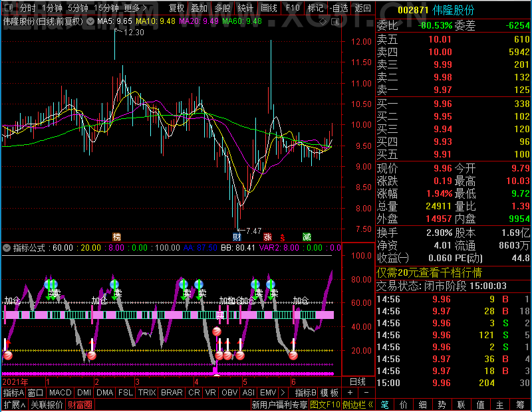Switch the indicator to CR
The width and height of the screenshot is (532, 412).
coord(194,393)
